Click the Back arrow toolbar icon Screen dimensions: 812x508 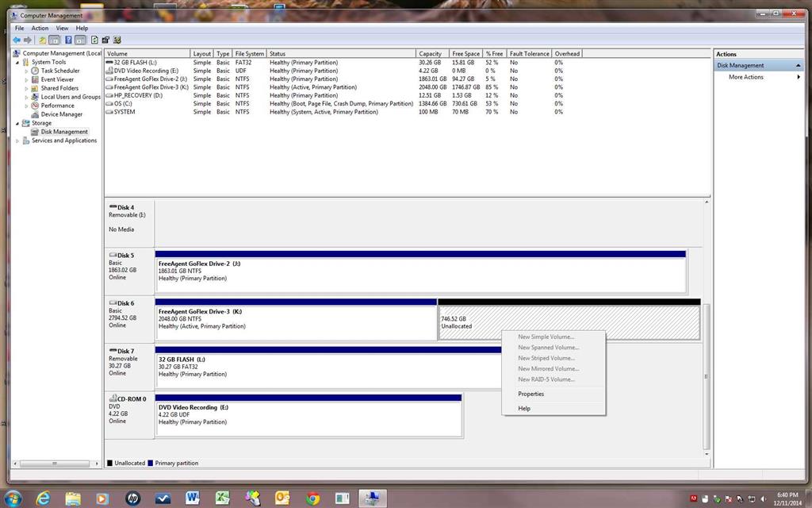[17, 40]
